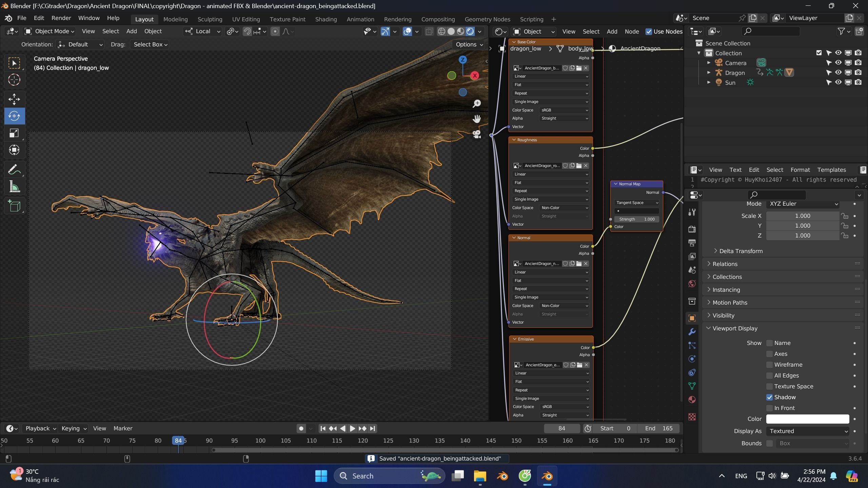
Task: Enable the All Edges checkbox
Action: click(x=769, y=376)
